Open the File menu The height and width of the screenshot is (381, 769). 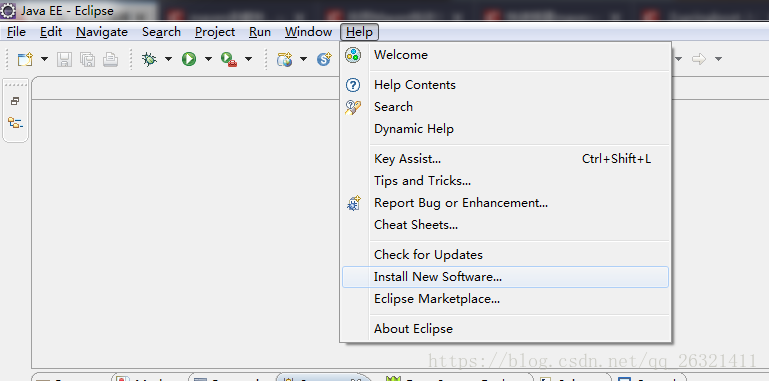pyautogui.click(x=16, y=32)
